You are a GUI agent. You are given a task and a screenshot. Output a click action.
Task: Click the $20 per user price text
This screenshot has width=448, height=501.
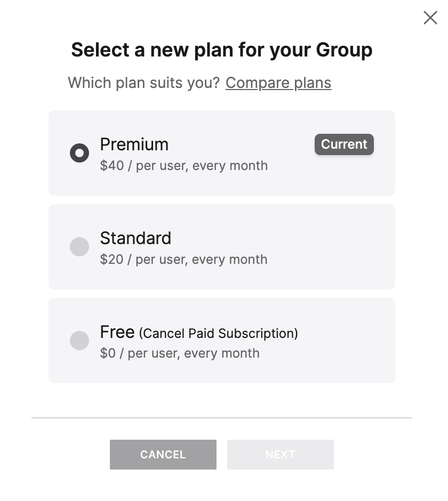point(183,260)
